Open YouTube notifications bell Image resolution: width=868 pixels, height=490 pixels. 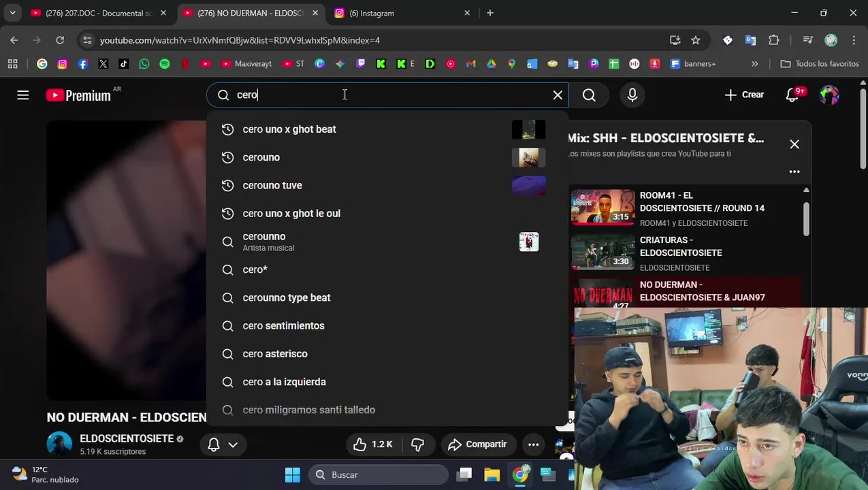point(792,95)
